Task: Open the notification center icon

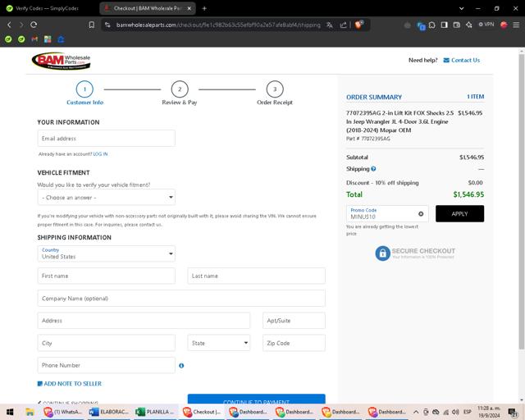Action: tap(513, 412)
